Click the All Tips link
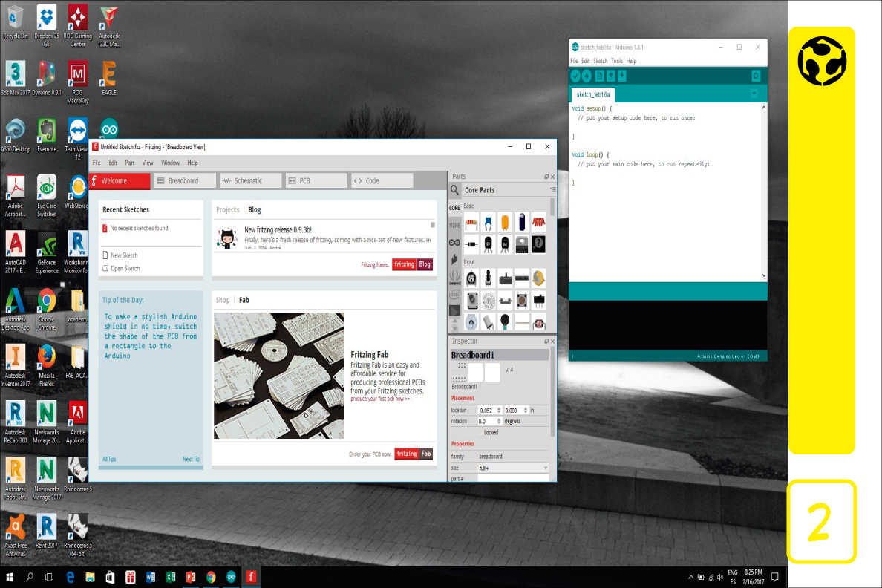Screen dimensions: 882x588 click(x=109, y=459)
